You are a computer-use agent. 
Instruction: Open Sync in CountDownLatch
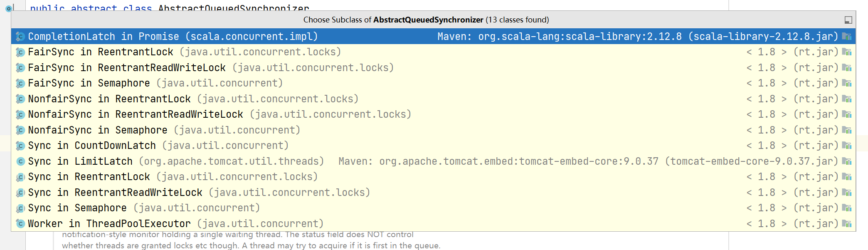158,146
